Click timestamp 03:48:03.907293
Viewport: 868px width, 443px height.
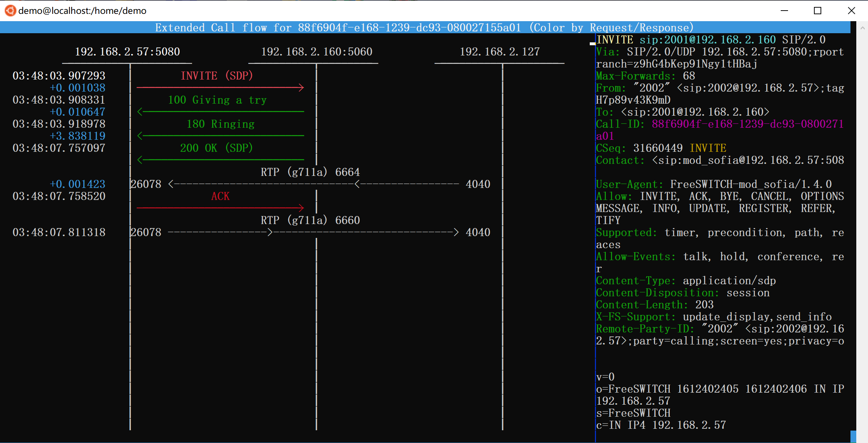click(59, 76)
